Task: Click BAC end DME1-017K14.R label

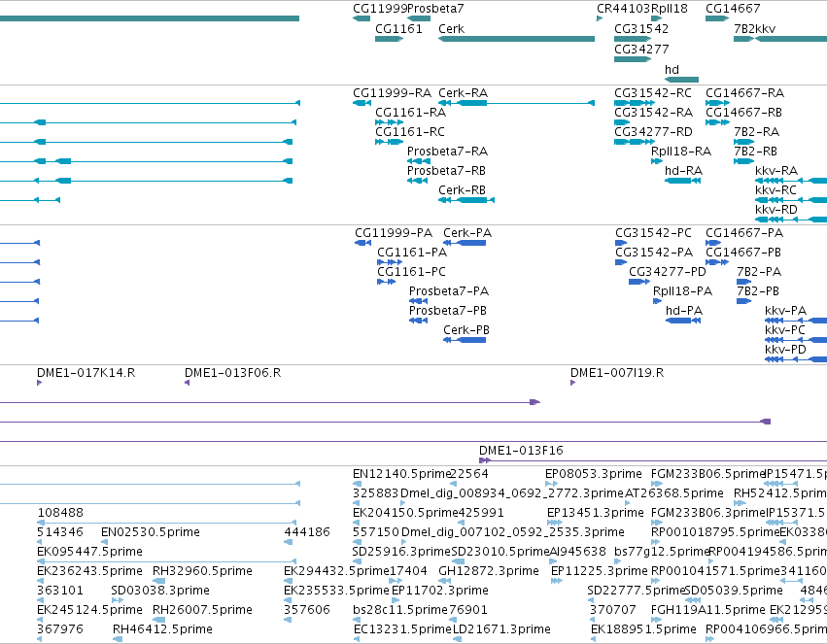Action: (x=86, y=374)
